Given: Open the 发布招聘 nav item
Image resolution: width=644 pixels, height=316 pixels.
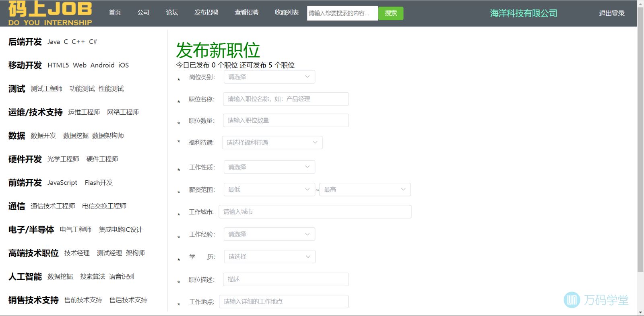Looking at the screenshot, I should click(206, 12).
